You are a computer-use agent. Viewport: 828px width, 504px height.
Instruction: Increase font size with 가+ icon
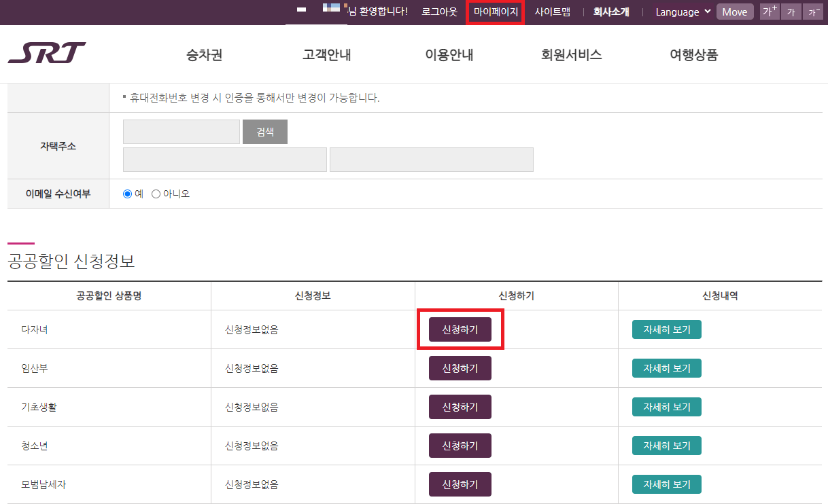769,12
